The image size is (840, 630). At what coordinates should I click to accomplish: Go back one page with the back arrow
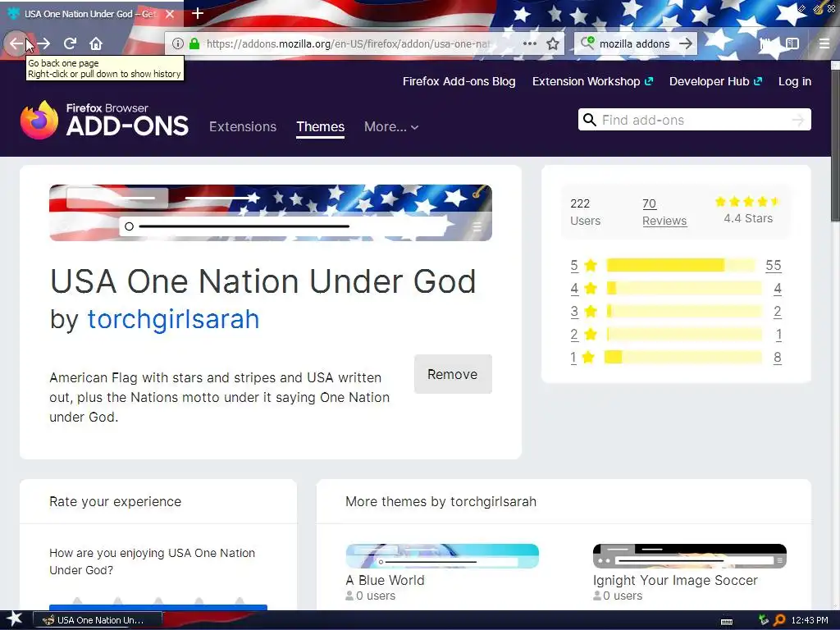(16, 43)
